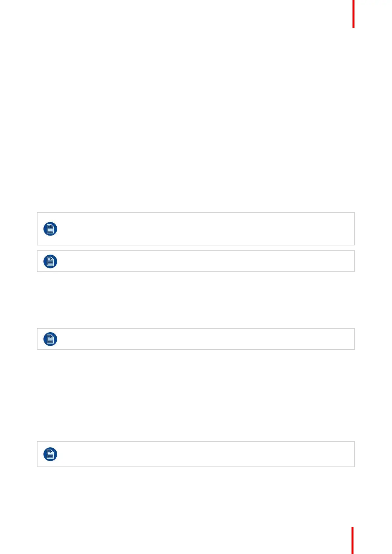Click blank area between third and fourth notes
392x554 pixels.
196,395
